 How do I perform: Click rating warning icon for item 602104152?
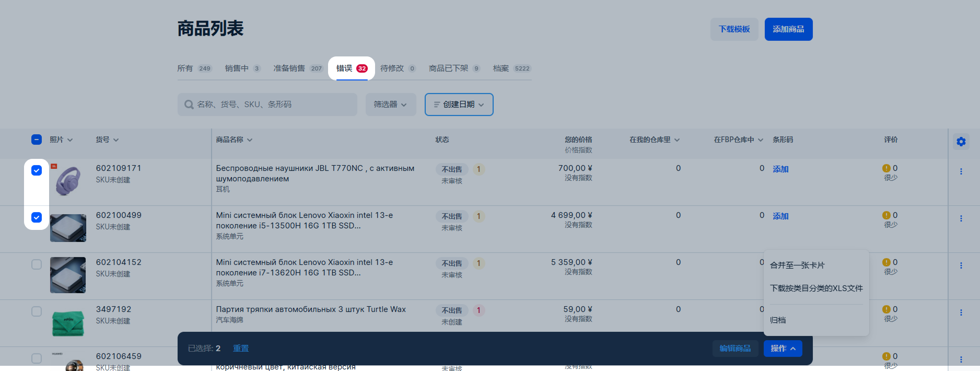pyautogui.click(x=886, y=262)
